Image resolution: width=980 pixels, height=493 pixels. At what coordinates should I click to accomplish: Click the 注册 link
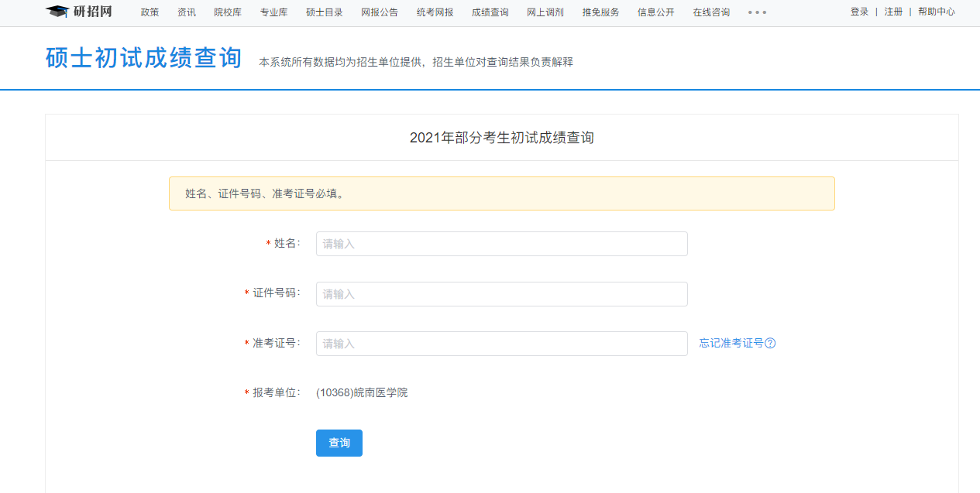coord(893,12)
